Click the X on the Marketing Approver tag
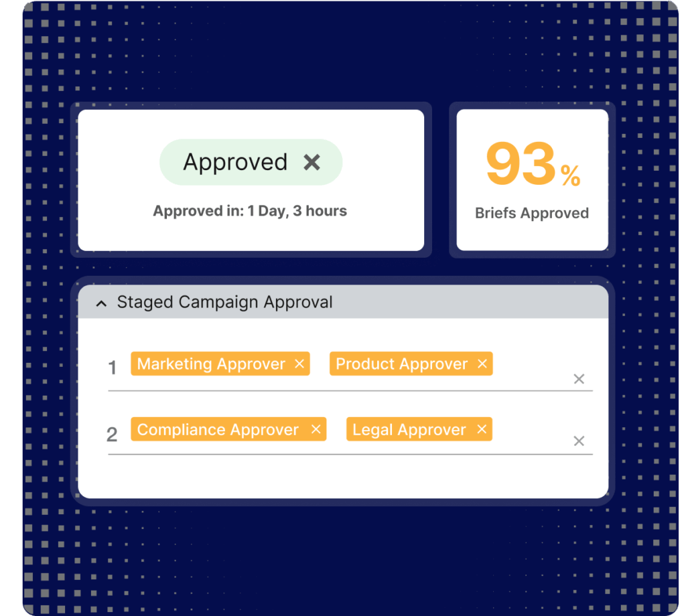The image size is (686, 616). click(x=299, y=364)
